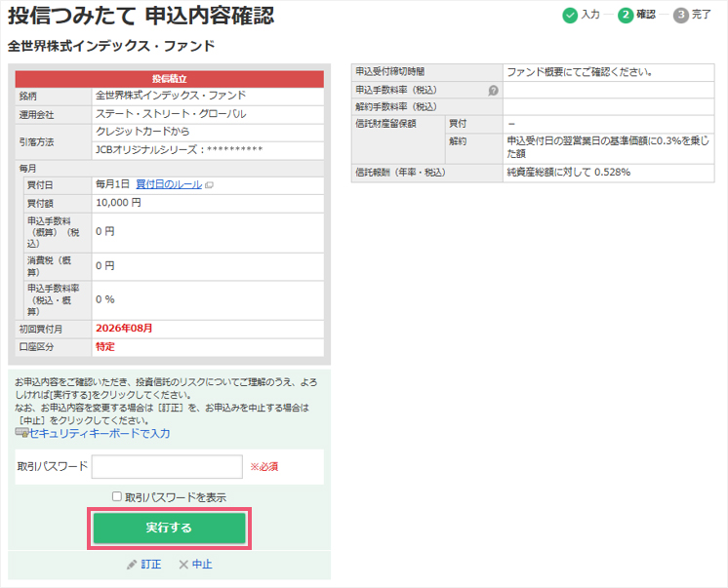Click the keyboard icon before セキュリティキーボード

(21, 433)
